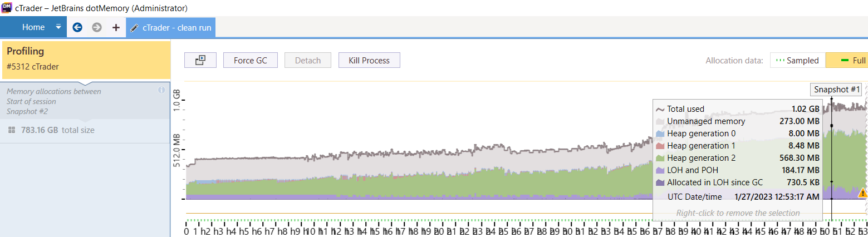Screen dimensions: 868x237
Task: Switch to cTrader - clean run tab
Action: tap(170, 27)
